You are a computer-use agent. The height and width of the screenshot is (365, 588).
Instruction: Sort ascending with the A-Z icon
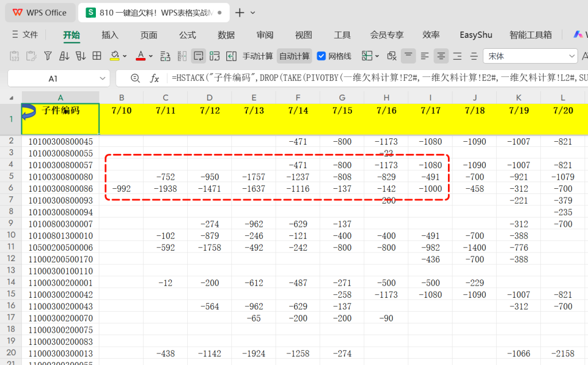click(64, 56)
